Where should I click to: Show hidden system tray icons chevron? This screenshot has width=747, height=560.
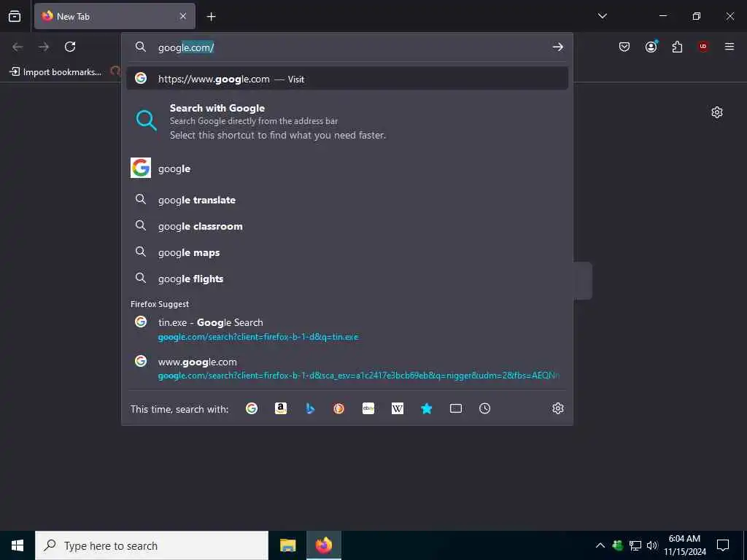click(x=600, y=545)
